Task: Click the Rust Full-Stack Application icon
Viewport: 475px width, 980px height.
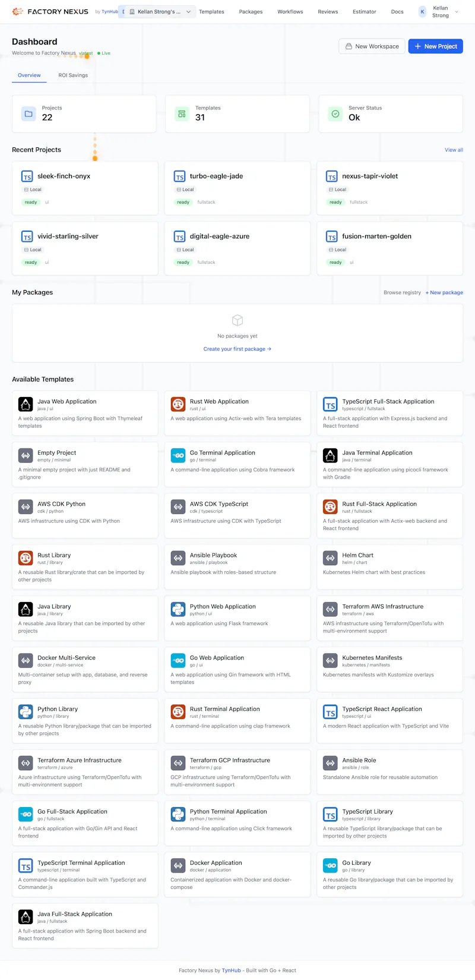Action: point(330,507)
